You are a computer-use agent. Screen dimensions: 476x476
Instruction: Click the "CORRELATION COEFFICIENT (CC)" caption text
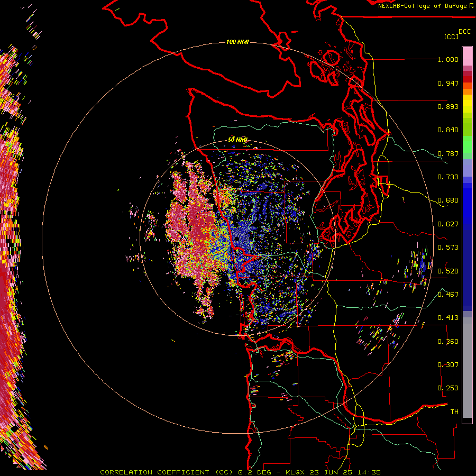point(167,472)
